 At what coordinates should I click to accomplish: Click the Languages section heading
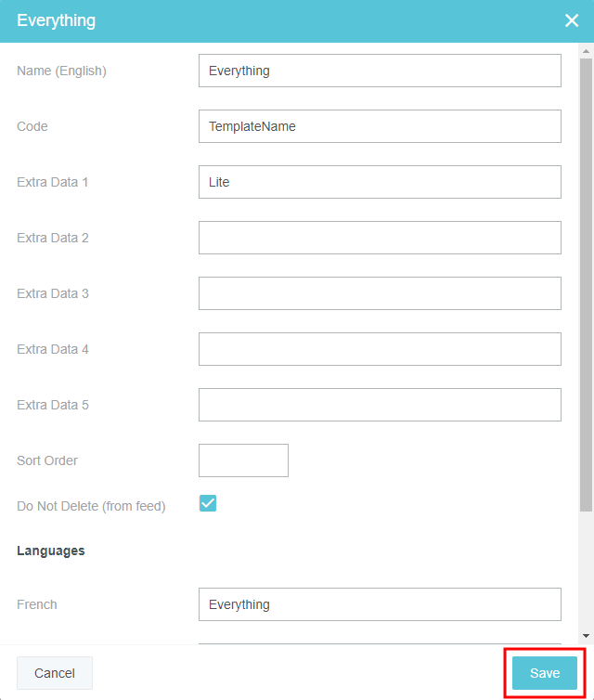[51, 551]
